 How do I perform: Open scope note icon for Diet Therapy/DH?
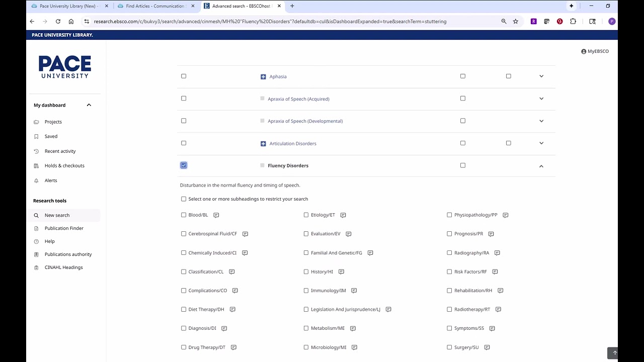tap(232, 310)
